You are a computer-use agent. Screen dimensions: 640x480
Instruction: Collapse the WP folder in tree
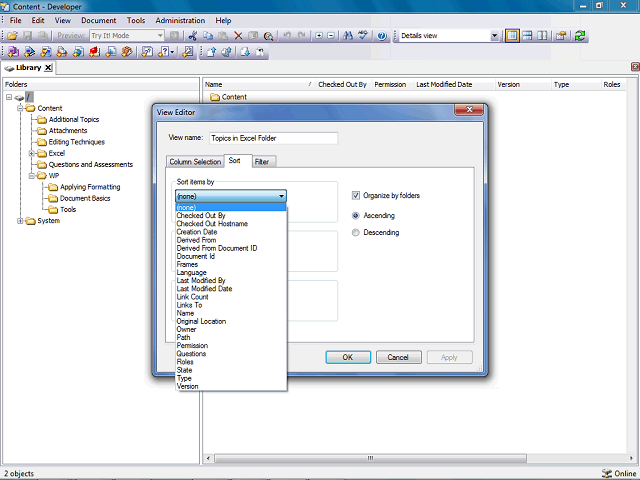(x=31, y=176)
